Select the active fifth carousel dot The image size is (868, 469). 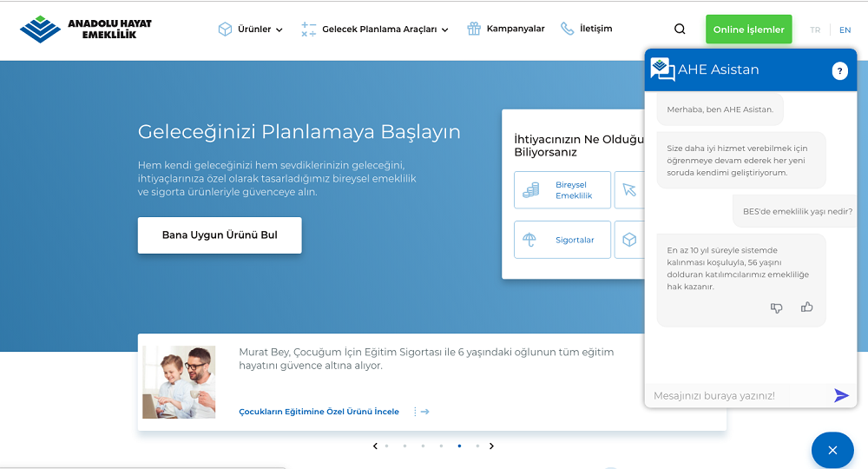point(459,446)
